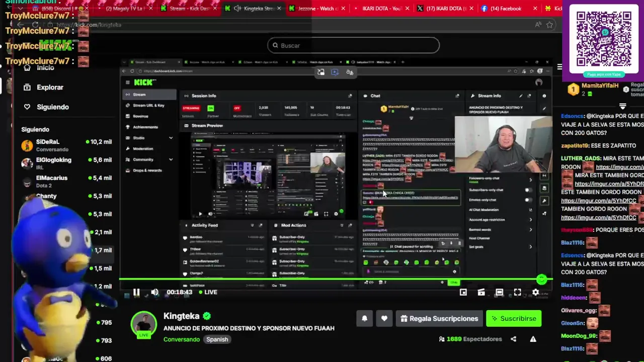This screenshot has height=362, width=644.
Task: Follow heart icon next to Kingteka
Action: click(x=384, y=318)
